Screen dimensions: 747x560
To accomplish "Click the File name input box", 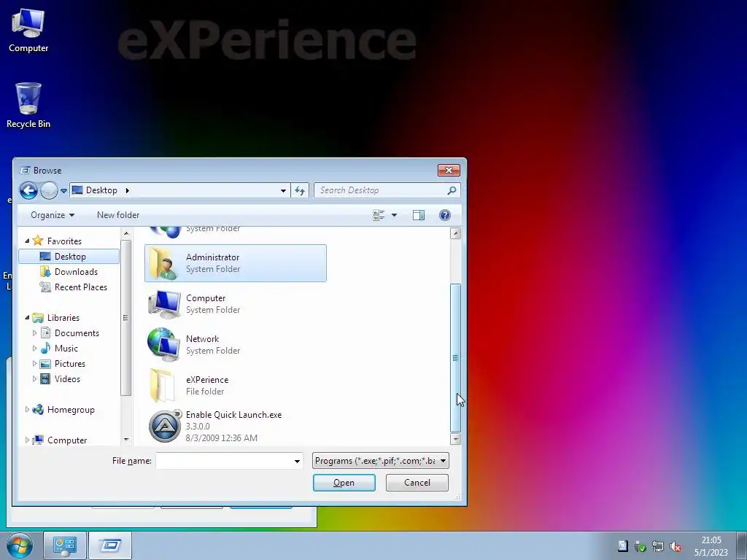I will pyautogui.click(x=224, y=461).
